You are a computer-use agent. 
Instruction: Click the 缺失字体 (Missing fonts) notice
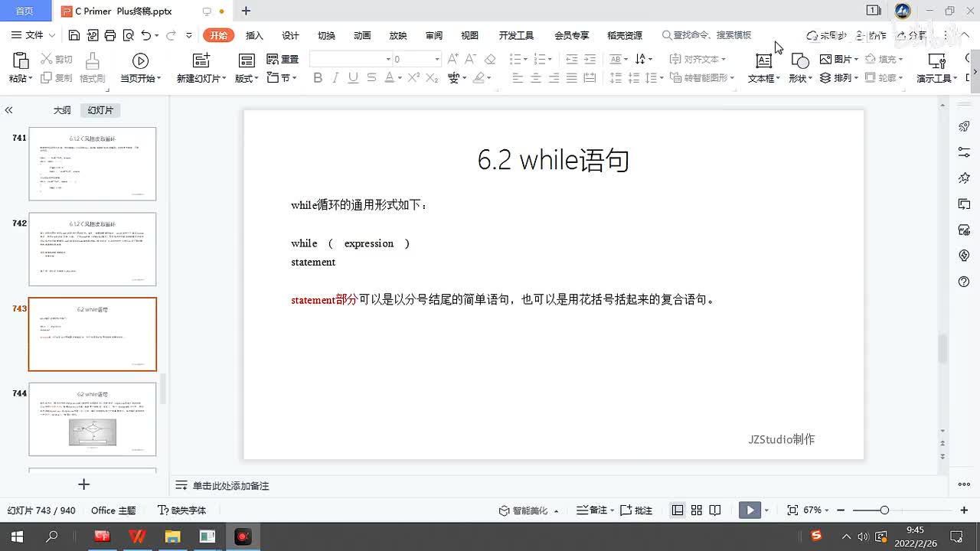[x=181, y=510]
